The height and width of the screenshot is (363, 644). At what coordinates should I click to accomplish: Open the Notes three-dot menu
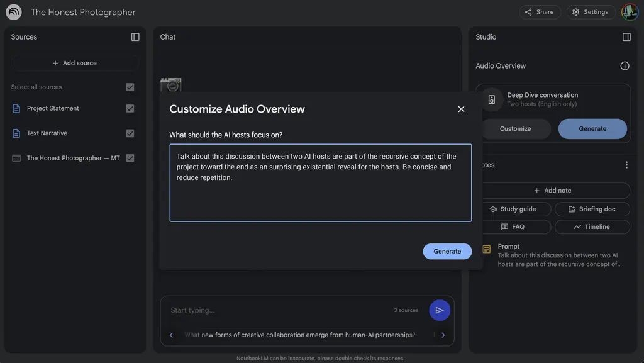pos(626,165)
